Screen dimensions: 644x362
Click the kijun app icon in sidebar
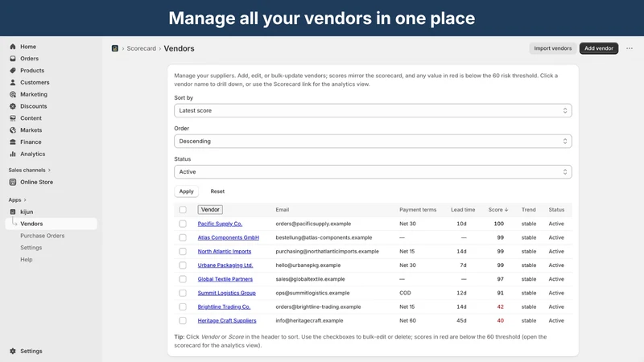(x=13, y=212)
